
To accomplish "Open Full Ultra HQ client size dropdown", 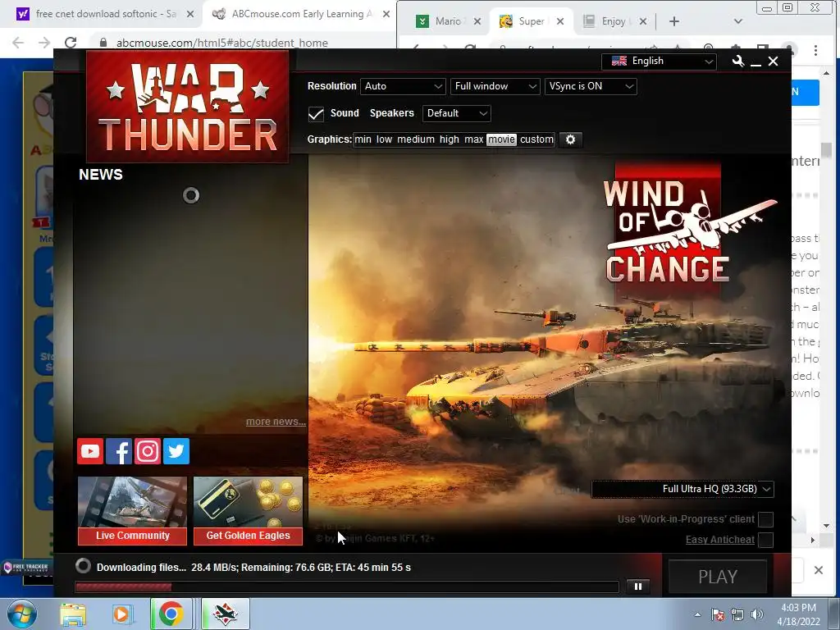I will [682, 489].
